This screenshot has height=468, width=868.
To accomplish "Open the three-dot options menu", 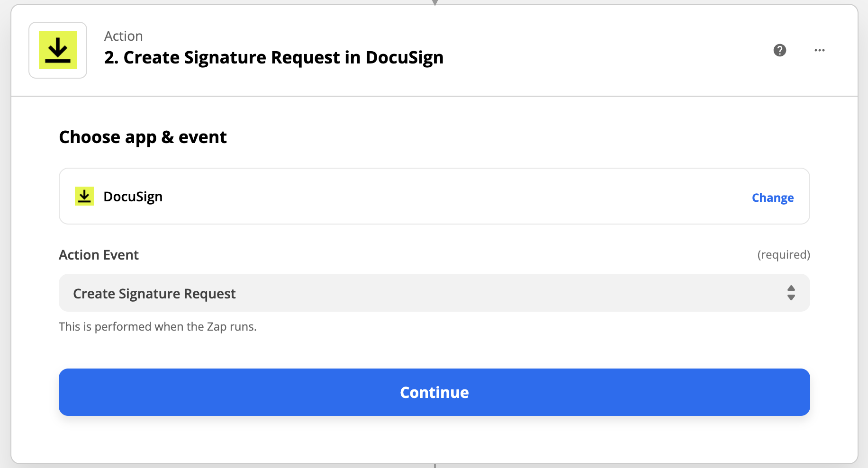I will 820,50.
